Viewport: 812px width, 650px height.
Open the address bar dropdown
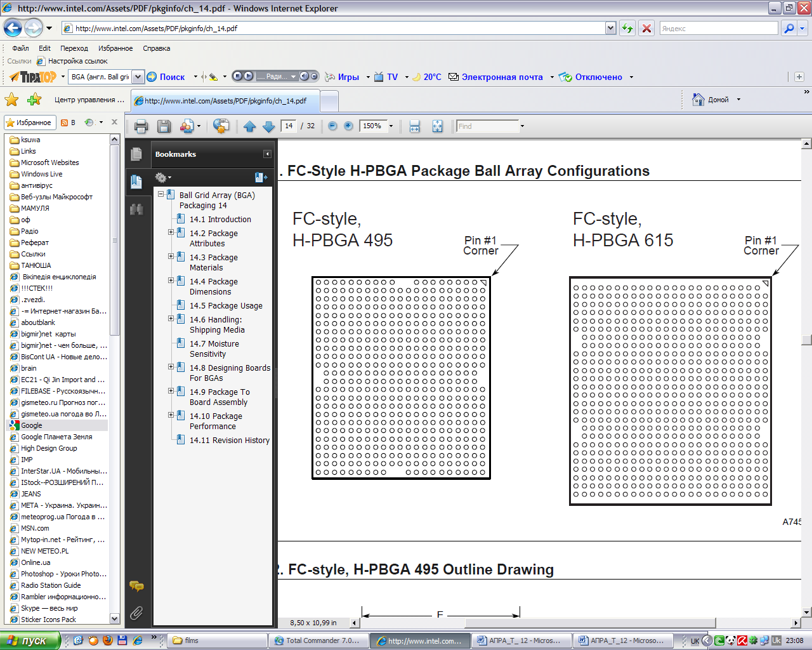click(x=610, y=28)
